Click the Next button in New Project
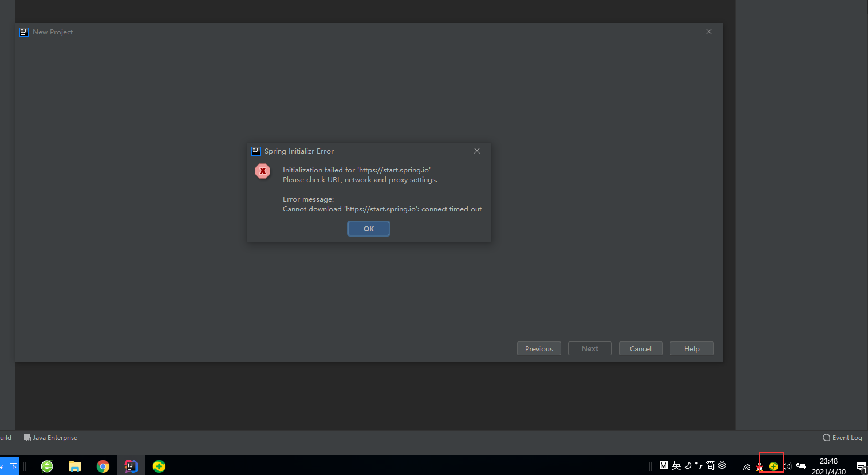The width and height of the screenshot is (868, 475). [590, 348]
